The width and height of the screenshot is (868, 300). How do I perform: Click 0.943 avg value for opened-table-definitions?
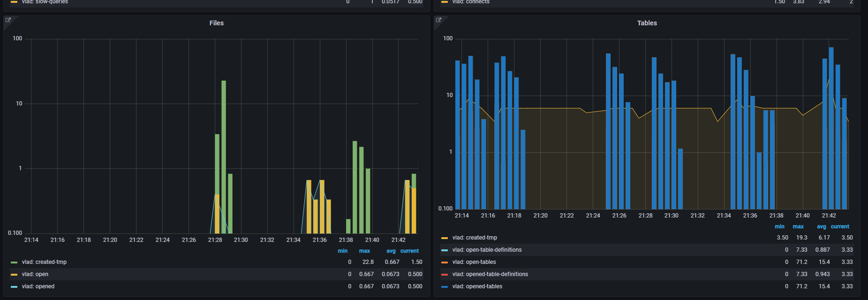[x=823, y=274]
